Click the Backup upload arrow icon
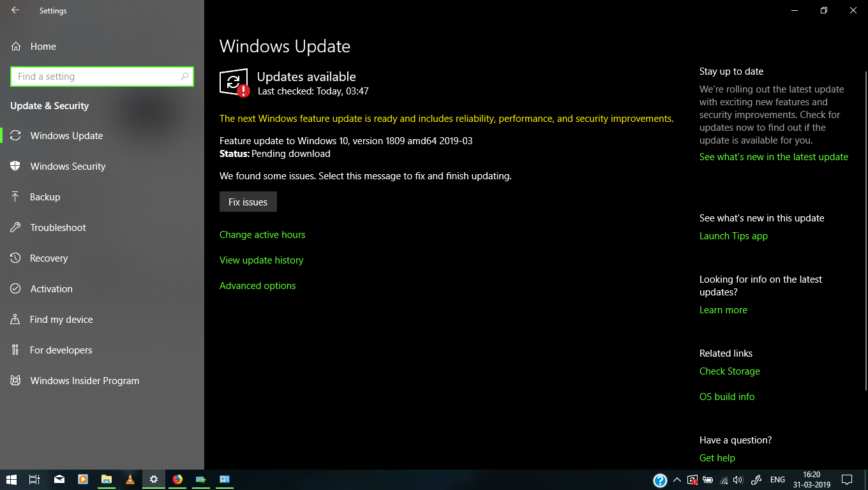This screenshot has height=490, width=868. coord(15,197)
